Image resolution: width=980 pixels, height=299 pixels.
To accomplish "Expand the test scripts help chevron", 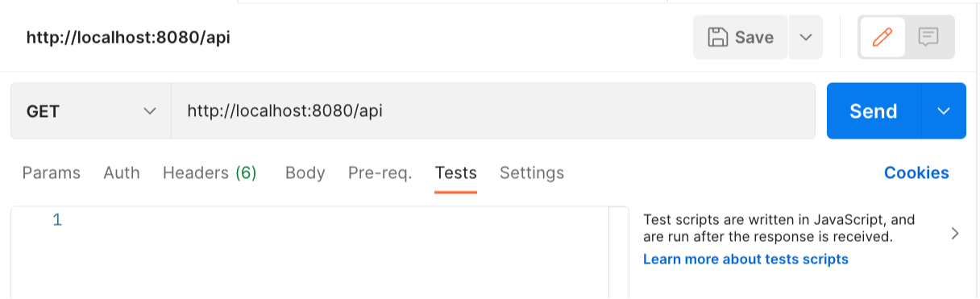I will (x=955, y=234).
